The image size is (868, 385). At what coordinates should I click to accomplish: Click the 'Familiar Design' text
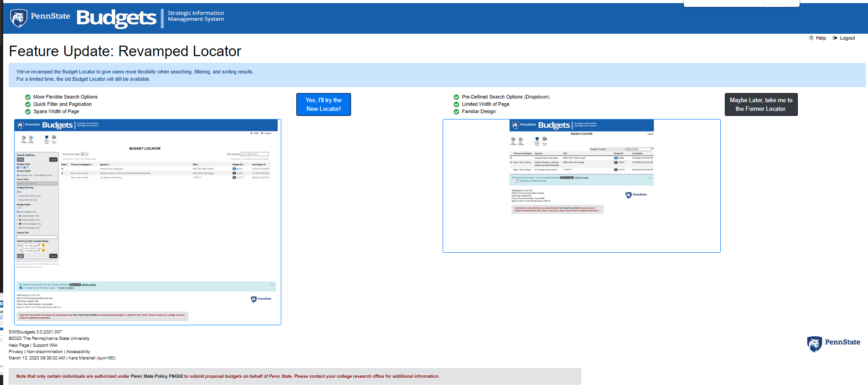coord(479,111)
